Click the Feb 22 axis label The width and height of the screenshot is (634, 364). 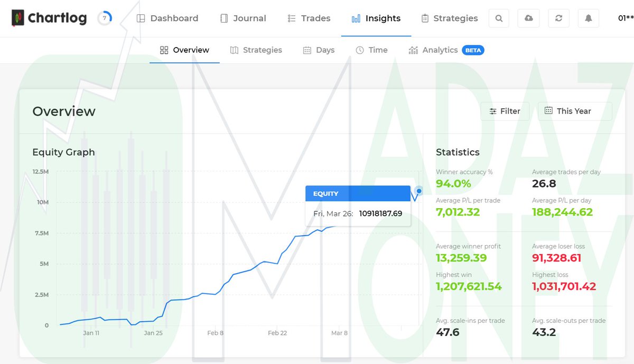(x=277, y=333)
